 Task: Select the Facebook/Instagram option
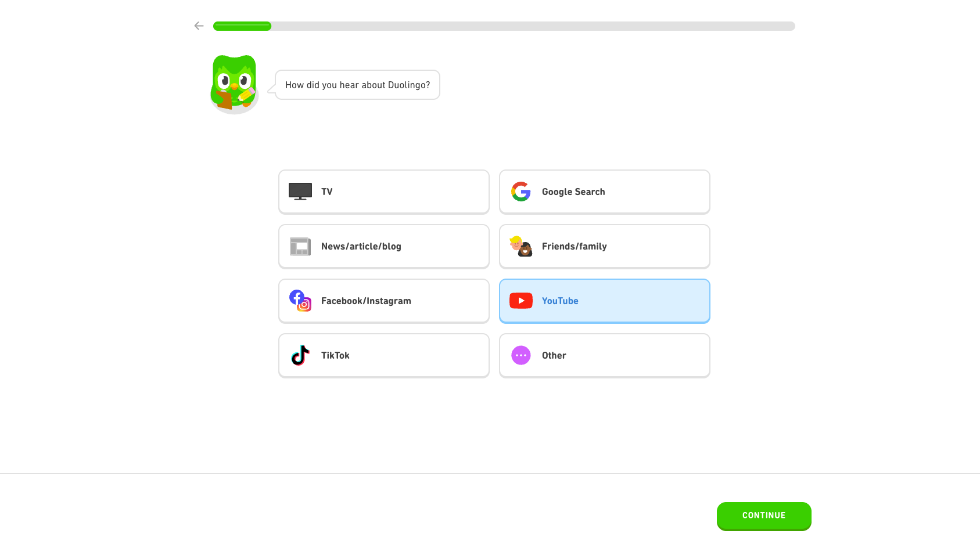[x=383, y=301]
